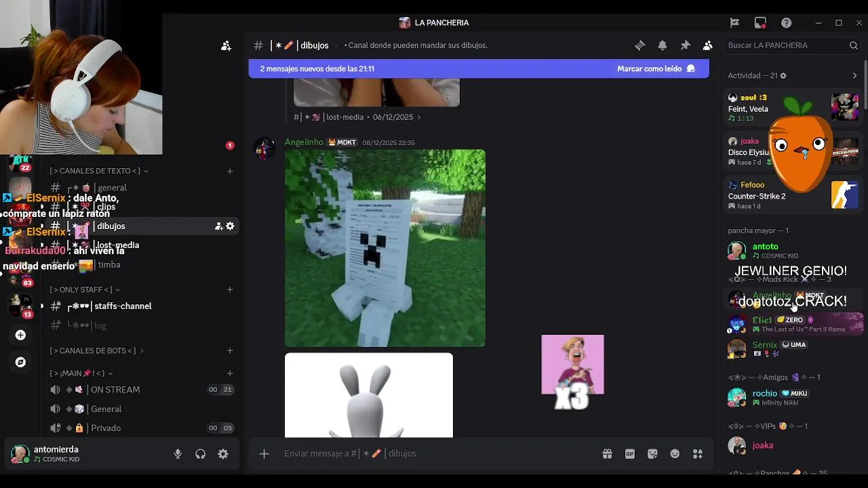Open Eliel in the member list
Viewport: 868px width, 488px height.
point(793,324)
